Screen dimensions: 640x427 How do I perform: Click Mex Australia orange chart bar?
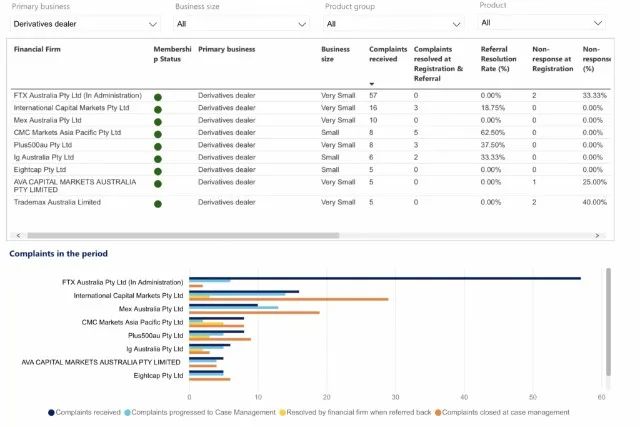[x=254, y=313]
